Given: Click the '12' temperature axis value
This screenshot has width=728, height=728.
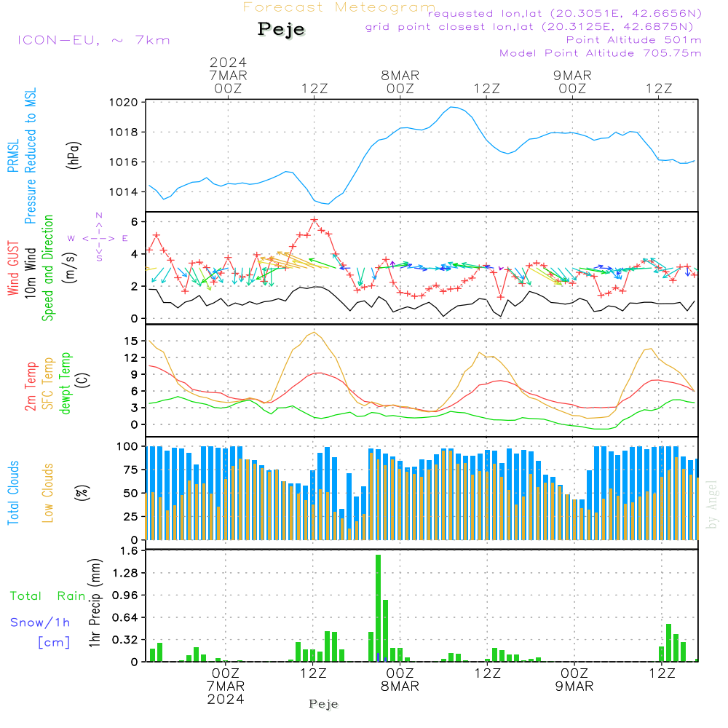Looking at the screenshot, I should [131, 357].
